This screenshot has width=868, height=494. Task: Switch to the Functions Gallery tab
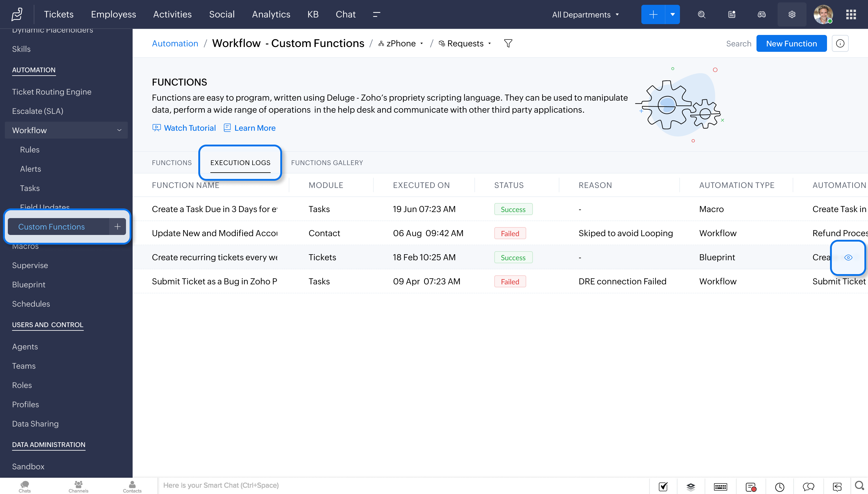(x=327, y=163)
